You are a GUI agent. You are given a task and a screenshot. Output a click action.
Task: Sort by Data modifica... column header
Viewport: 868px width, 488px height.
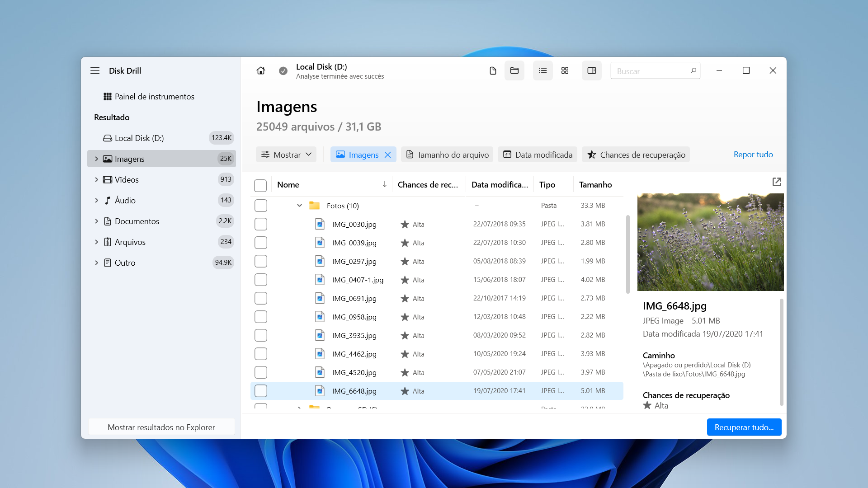tap(500, 184)
